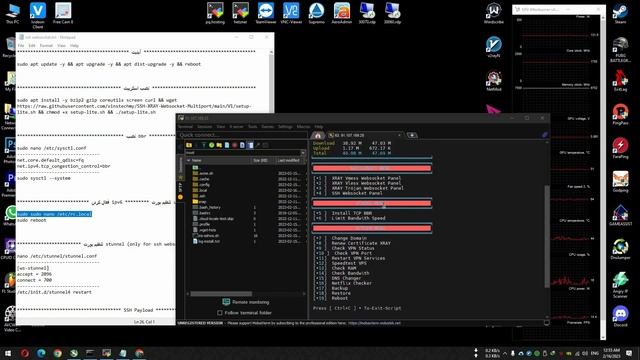The image size is (640, 360).
Task: Switch to the Home tab in MobaXterm
Action: 318,135
